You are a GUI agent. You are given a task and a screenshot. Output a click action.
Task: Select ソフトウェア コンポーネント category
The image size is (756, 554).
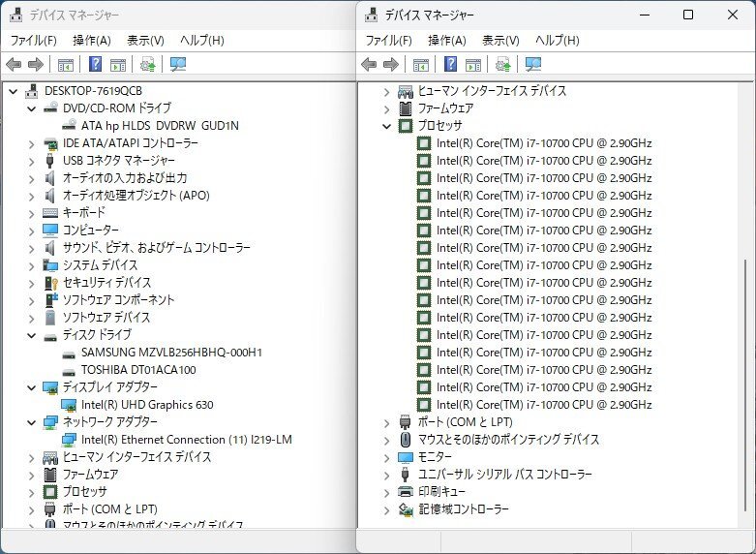tap(119, 299)
